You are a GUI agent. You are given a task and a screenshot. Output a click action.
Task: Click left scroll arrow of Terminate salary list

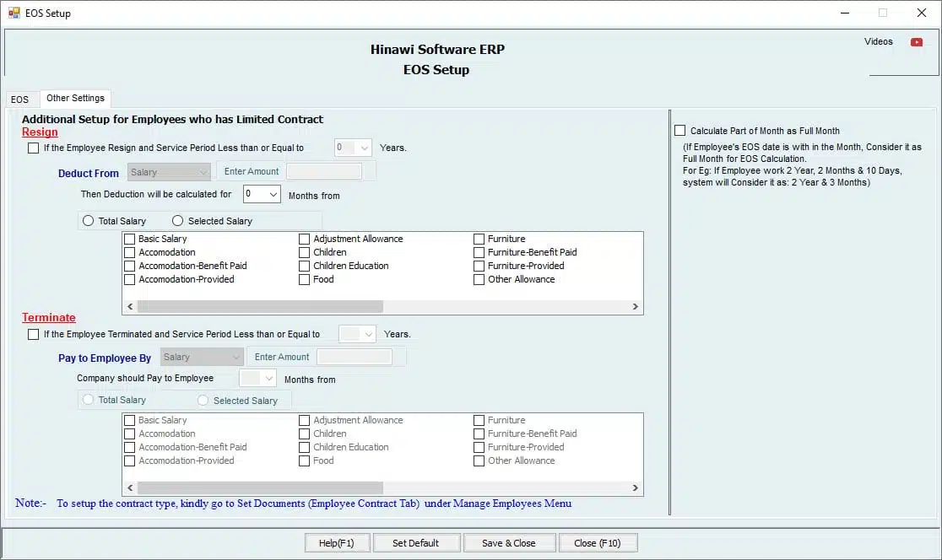[130, 488]
